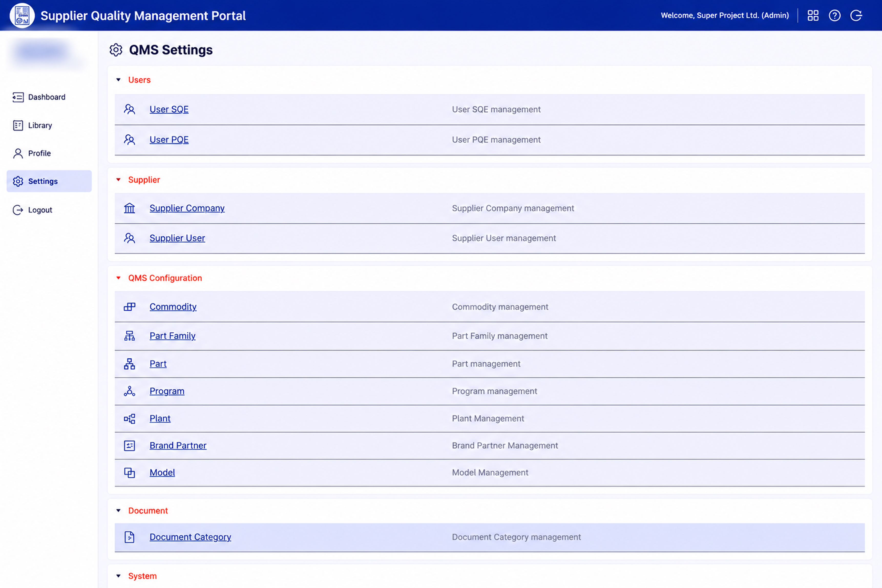The image size is (882, 588).
Task: Collapse the QMS Configuration section
Action: pos(119,278)
